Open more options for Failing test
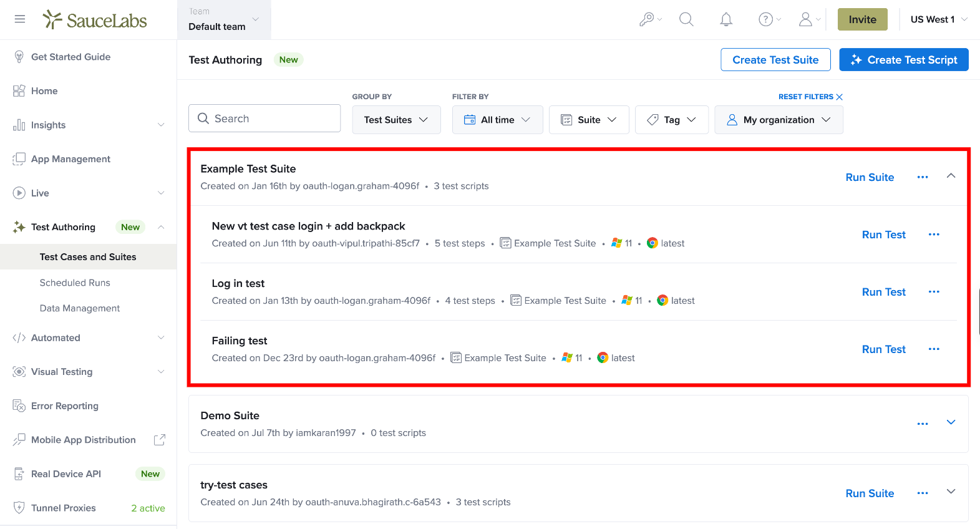 tap(934, 349)
